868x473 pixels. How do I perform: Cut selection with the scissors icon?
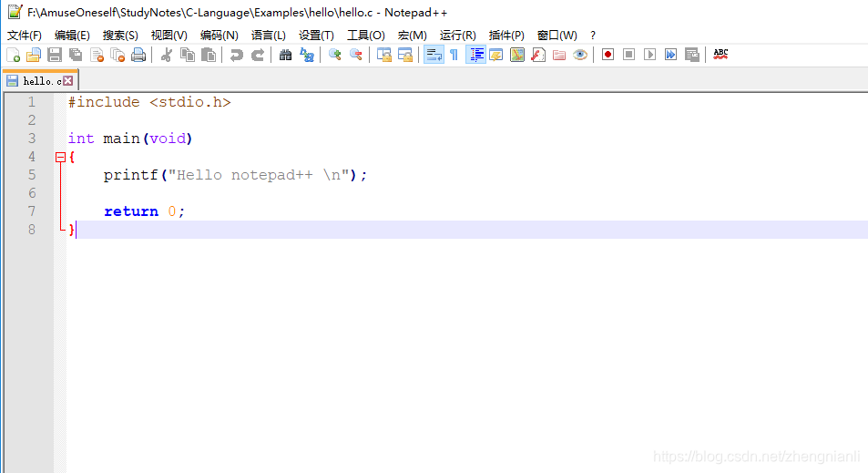pyautogui.click(x=166, y=55)
